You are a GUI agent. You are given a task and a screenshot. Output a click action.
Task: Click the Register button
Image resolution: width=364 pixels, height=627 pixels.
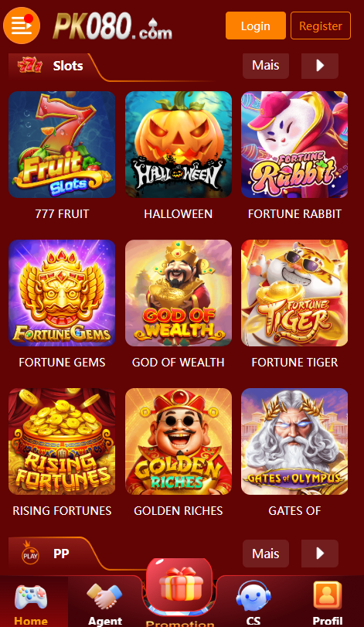321,26
